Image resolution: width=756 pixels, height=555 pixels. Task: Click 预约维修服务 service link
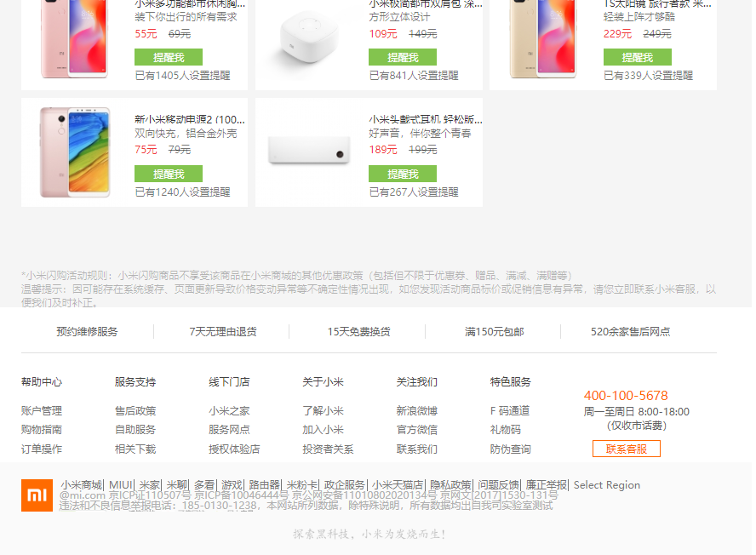tap(87, 332)
